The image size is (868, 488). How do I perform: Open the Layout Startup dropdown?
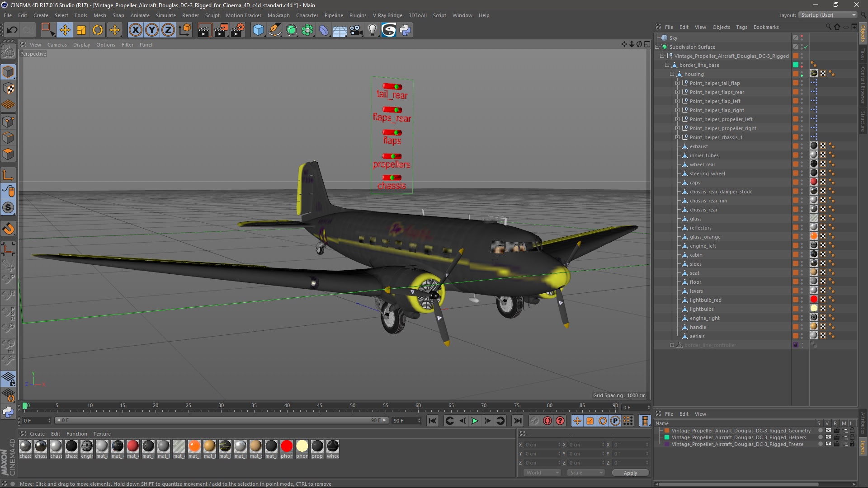[x=828, y=15]
